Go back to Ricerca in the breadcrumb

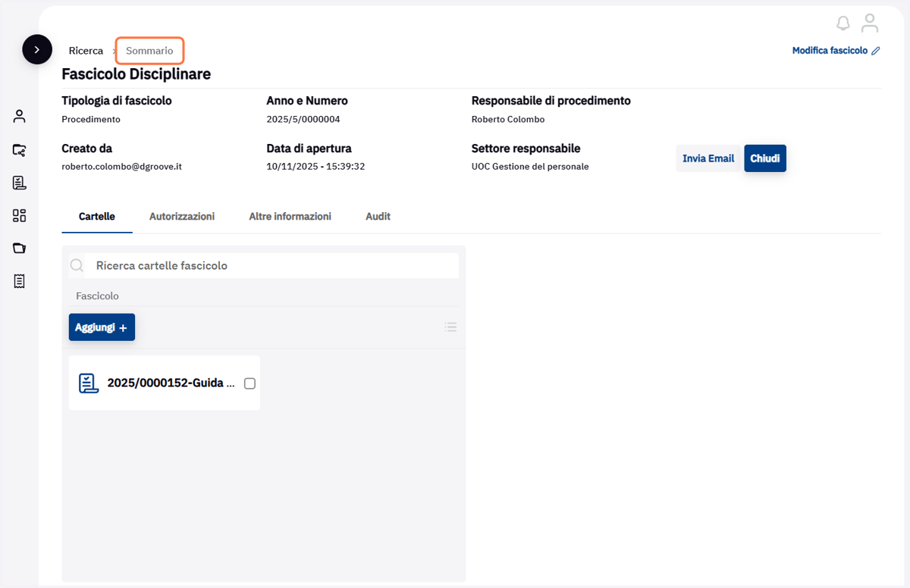(86, 51)
